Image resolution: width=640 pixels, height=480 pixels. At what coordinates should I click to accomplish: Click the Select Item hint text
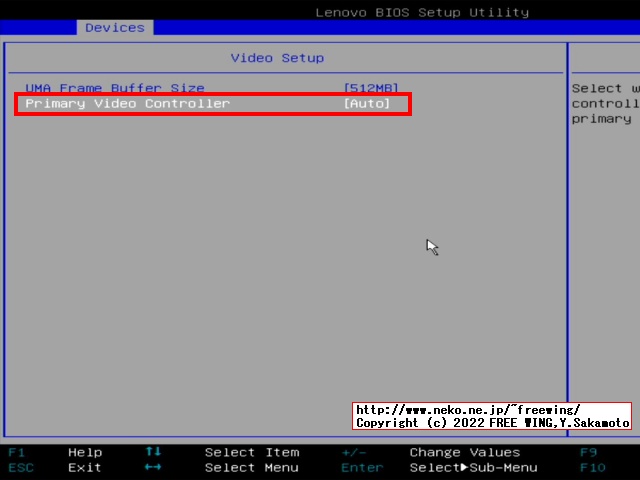[251, 452]
